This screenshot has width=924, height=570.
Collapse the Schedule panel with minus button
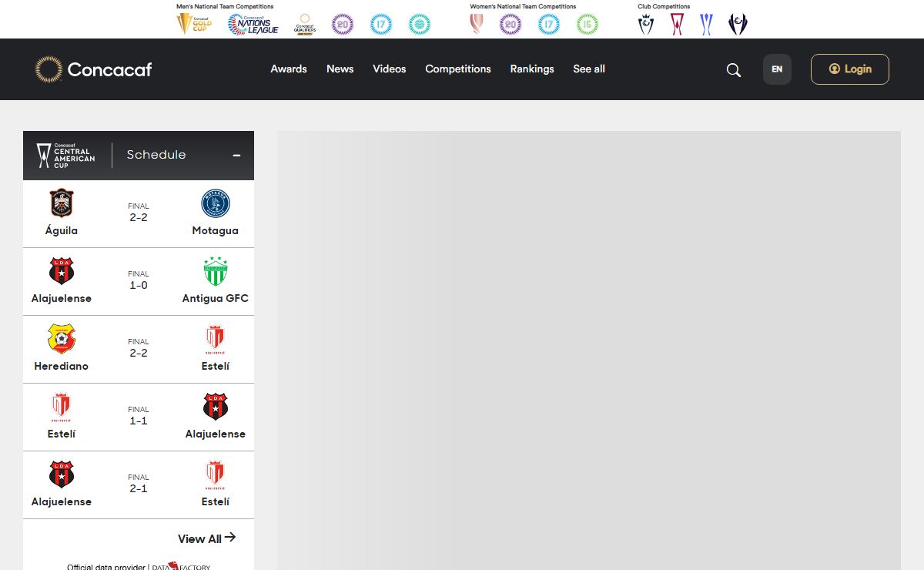click(236, 155)
